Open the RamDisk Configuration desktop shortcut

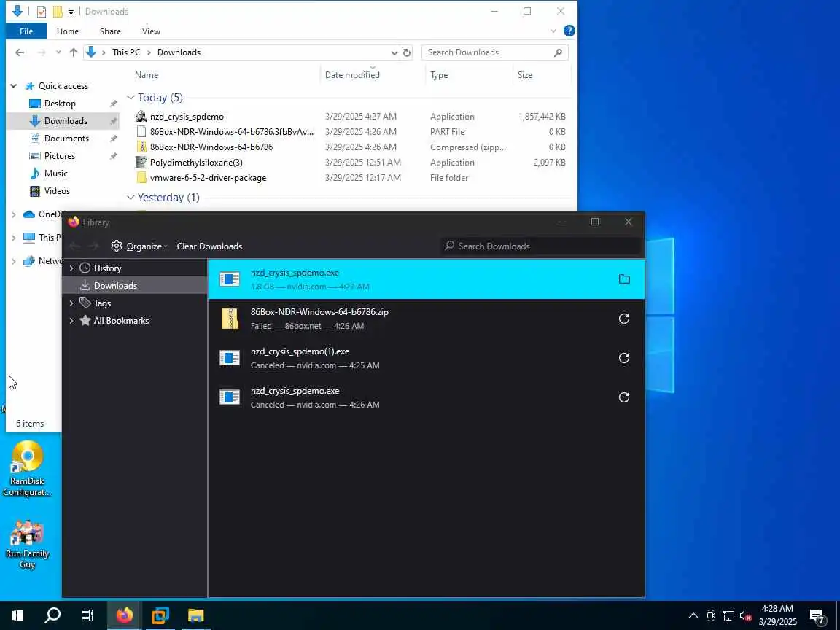[27, 469]
